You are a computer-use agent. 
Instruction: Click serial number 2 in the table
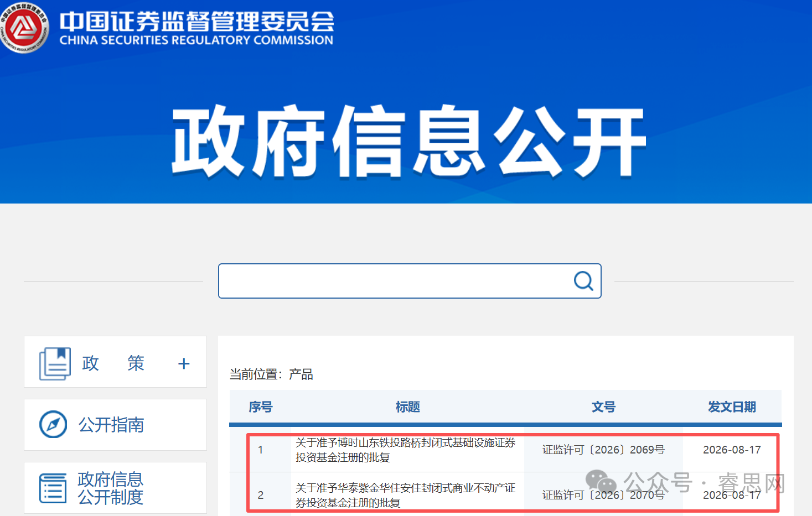tap(261, 495)
